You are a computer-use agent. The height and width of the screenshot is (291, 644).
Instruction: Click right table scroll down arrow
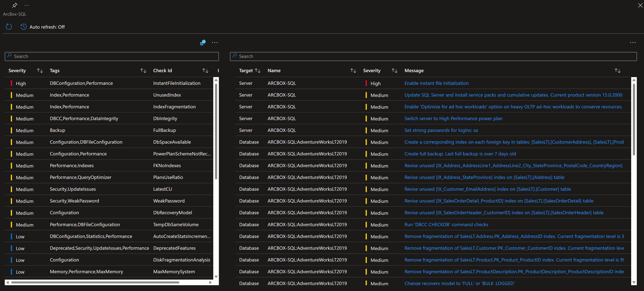point(634,282)
